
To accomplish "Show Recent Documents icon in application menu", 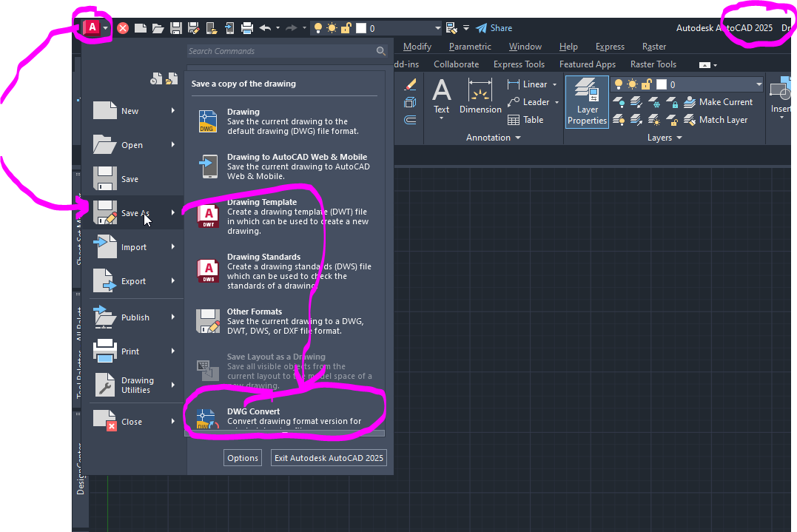I will tap(157, 78).
